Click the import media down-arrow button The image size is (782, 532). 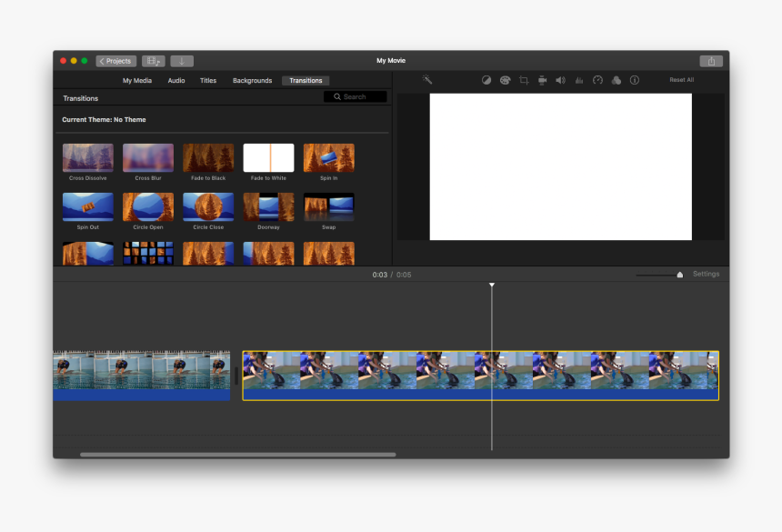(x=182, y=61)
